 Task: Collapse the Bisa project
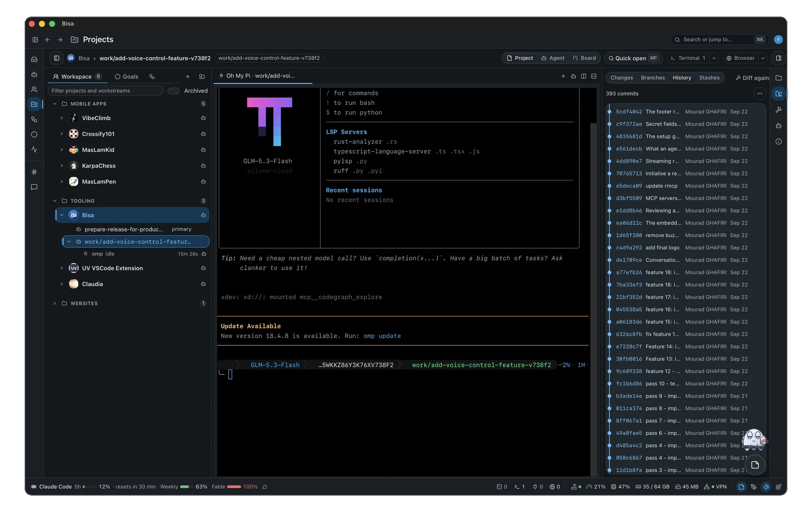62,215
